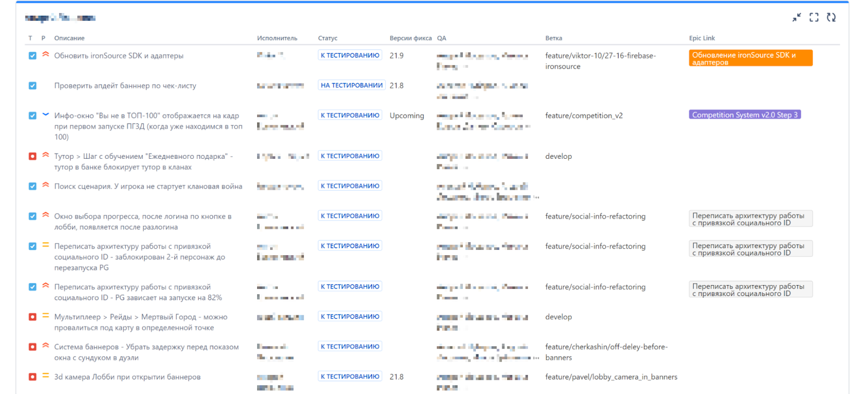Click task type icon for "Инфо-окно" issue
Viewport: 868px width, 394px height.
click(33, 115)
